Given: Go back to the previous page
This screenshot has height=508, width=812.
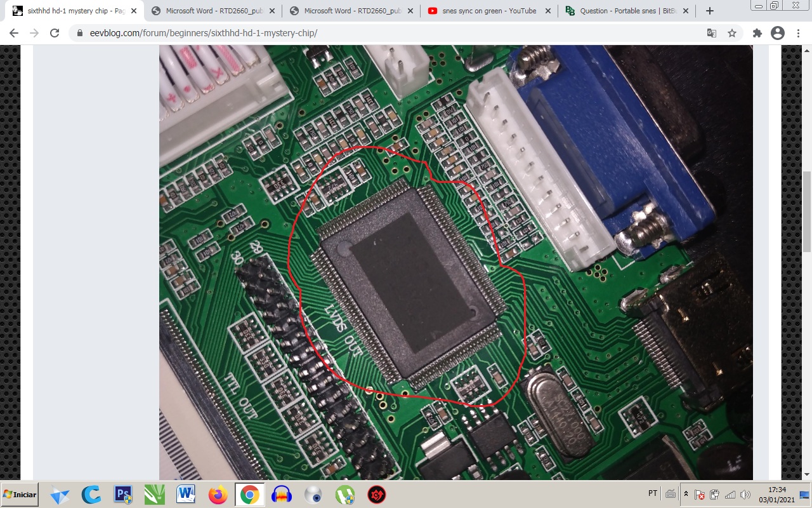Looking at the screenshot, I should pos(14,33).
